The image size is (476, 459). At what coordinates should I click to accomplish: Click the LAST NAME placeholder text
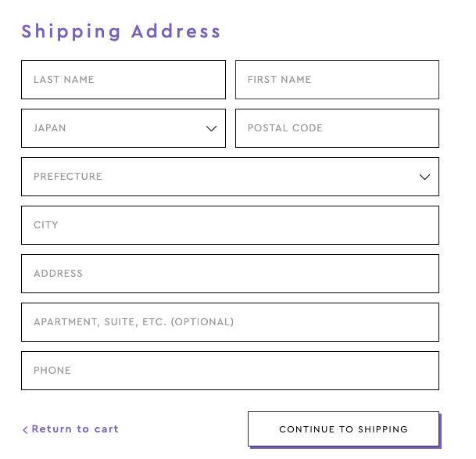64,80
